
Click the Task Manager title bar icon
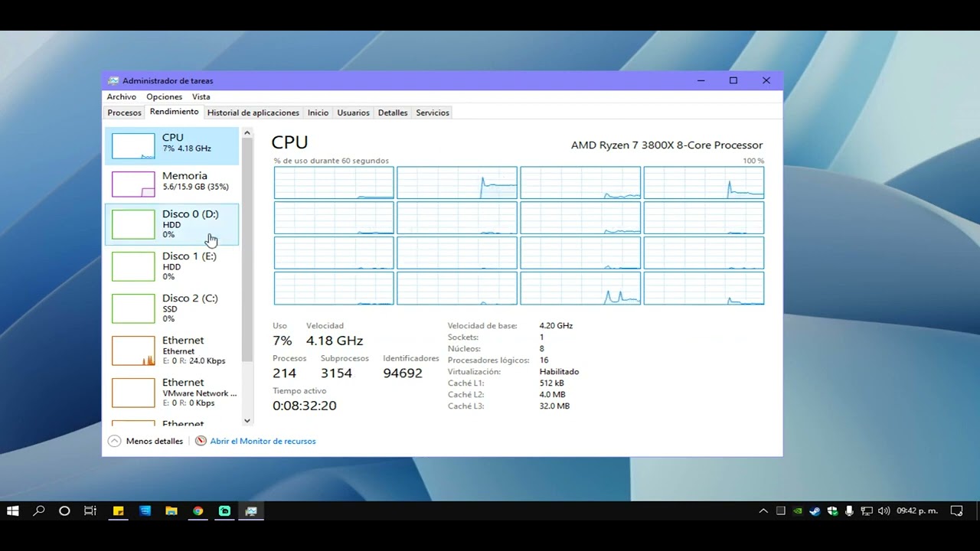[113, 80]
